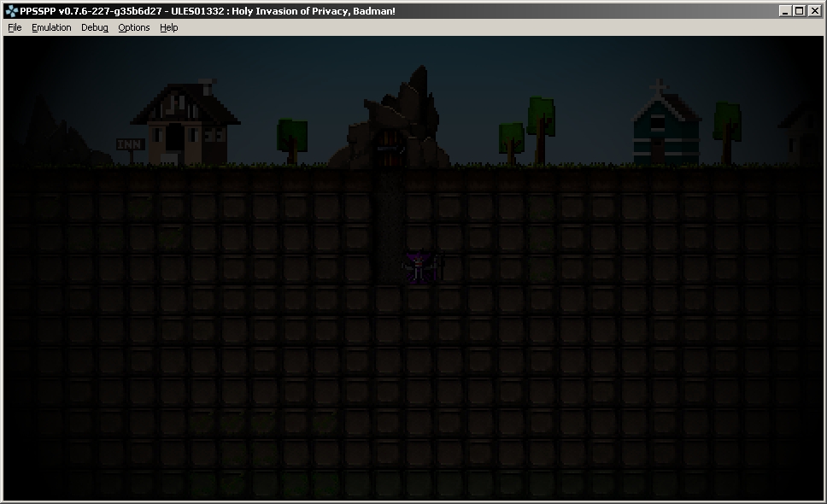Open the Emulation menu
This screenshot has height=504, width=827.
pos(51,27)
